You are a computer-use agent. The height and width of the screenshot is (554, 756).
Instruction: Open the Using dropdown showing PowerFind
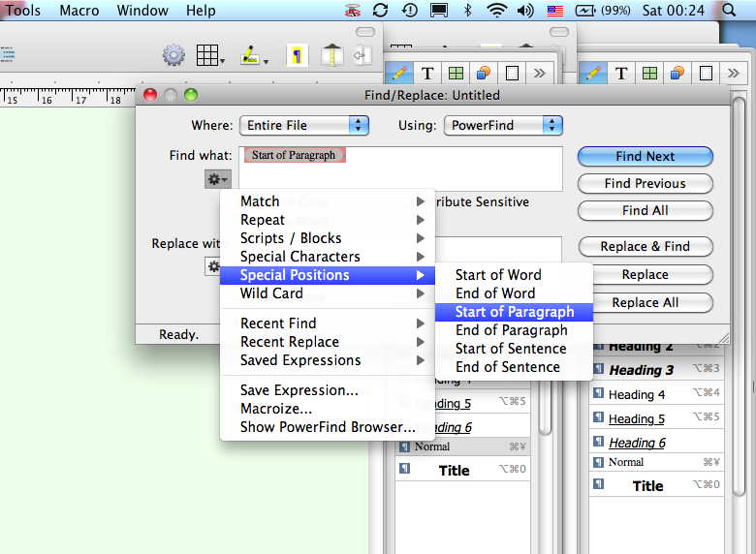(x=504, y=125)
